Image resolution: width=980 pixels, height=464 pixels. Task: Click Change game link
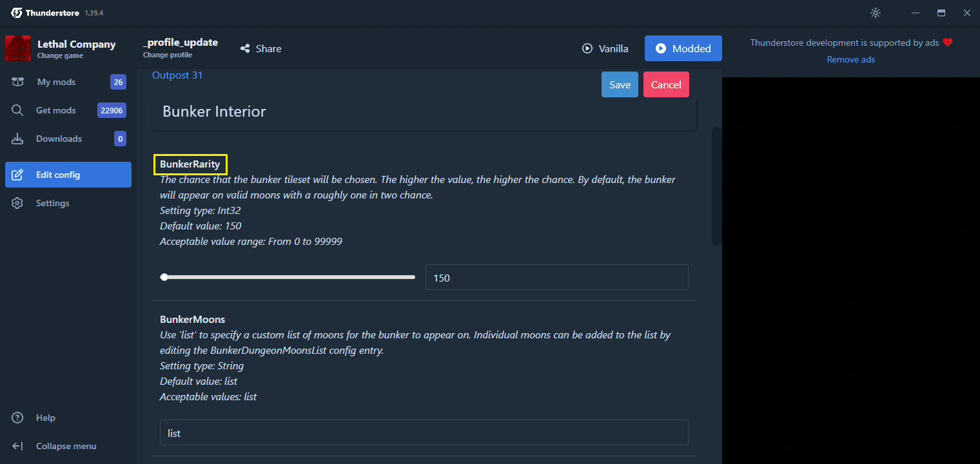(59, 55)
